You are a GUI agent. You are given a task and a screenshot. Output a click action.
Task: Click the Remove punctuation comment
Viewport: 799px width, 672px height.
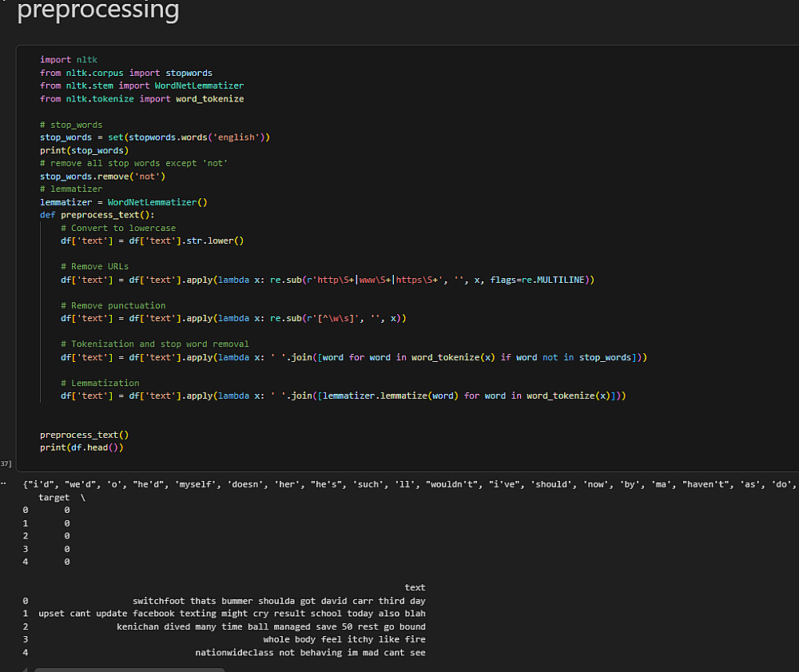click(x=113, y=305)
